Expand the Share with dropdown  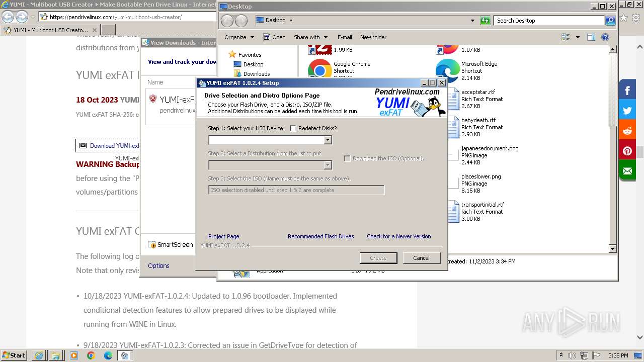[x=310, y=37]
